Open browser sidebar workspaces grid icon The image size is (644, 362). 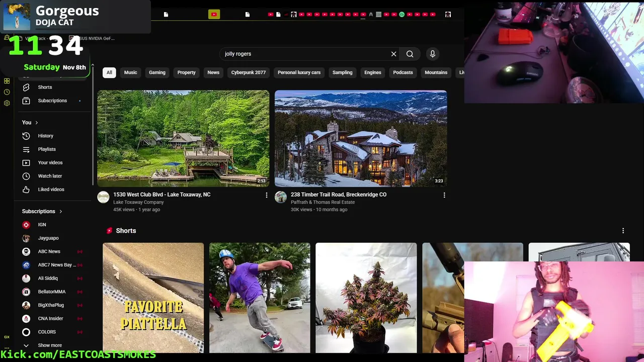click(7, 81)
